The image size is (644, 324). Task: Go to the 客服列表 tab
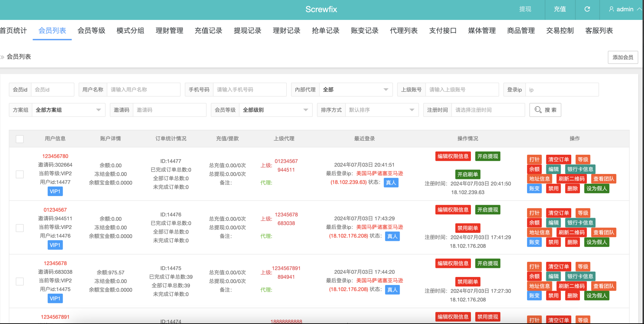[599, 30]
